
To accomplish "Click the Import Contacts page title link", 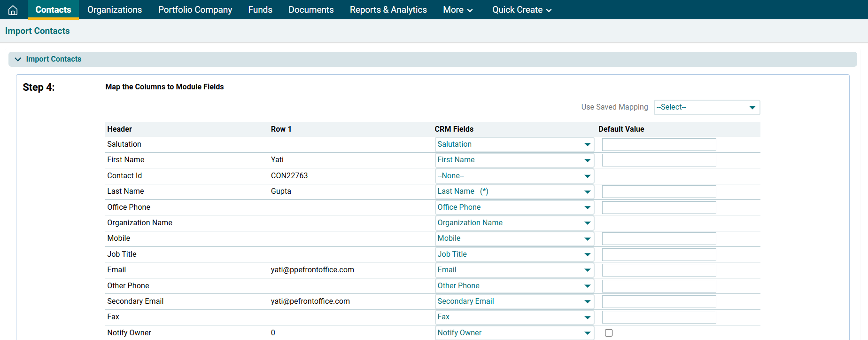I will tap(38, 31).
